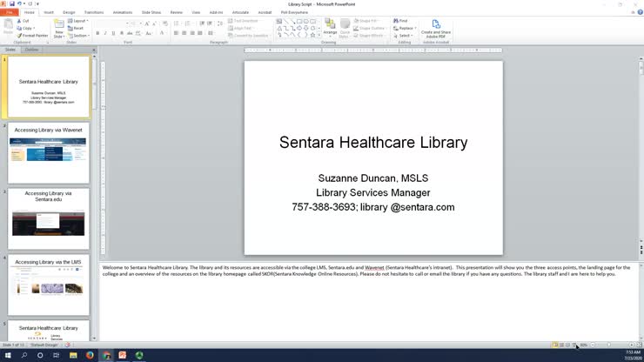Switch to the Design ribbon tab
The image size is (644, 362).
pos(69,12)
